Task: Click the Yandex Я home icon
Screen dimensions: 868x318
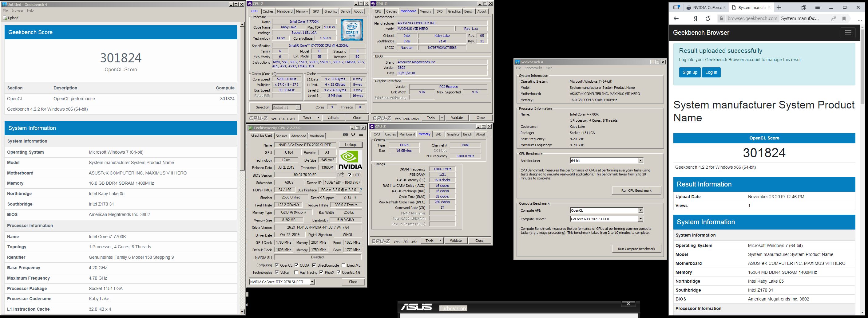Action: pos(695,18)
